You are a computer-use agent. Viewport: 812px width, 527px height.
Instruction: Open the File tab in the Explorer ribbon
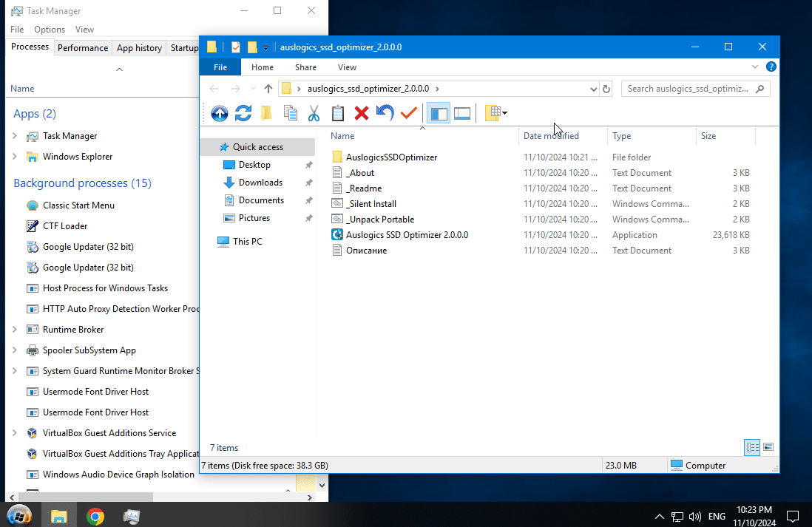(x=220, y=67)
